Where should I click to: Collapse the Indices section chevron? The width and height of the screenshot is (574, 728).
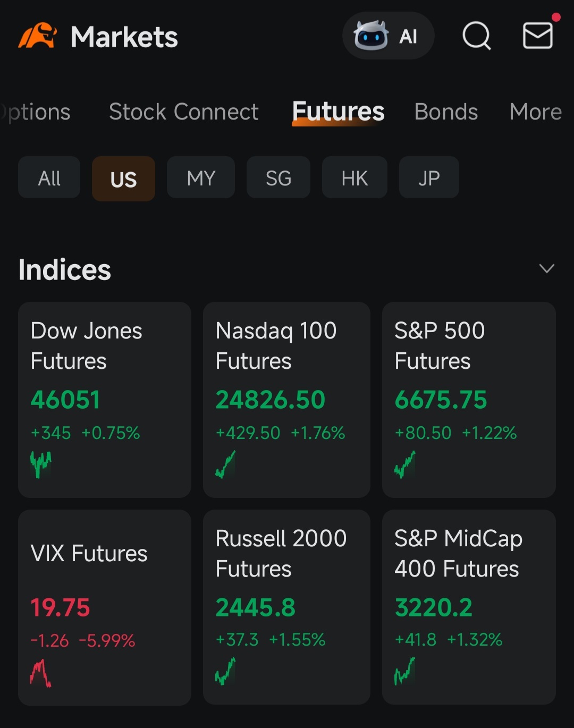click(x=546, y=268)
